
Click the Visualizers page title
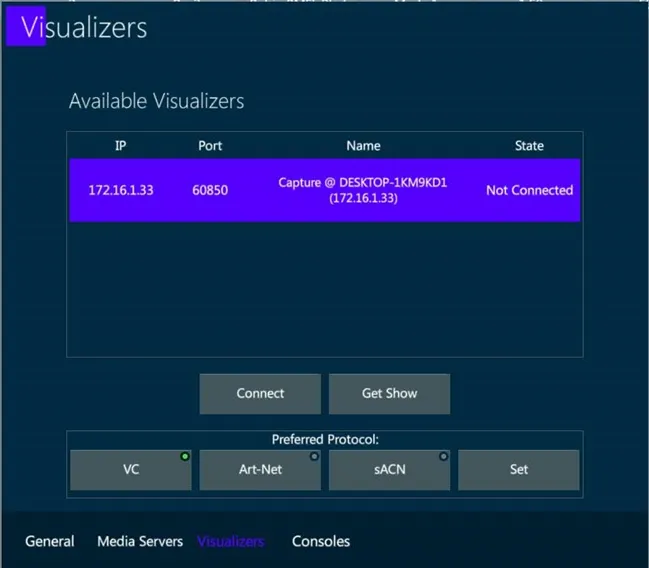click(84, 28)
